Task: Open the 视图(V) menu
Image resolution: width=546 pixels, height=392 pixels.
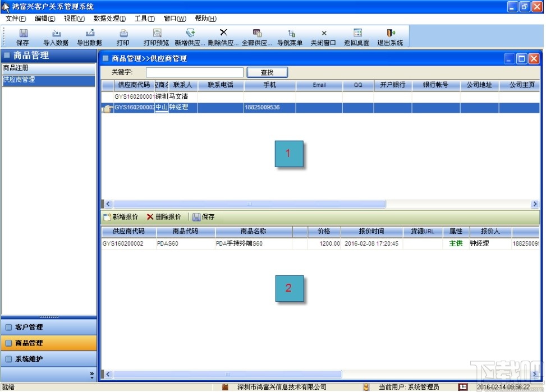Action: (74, 19)
